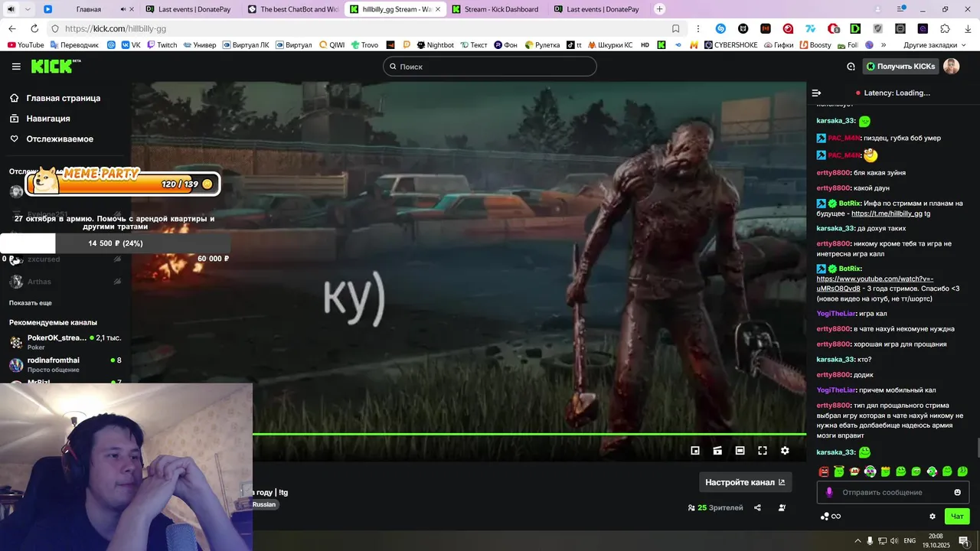980x551 pixels.
Task: Expand browser tab search dropdown
Action: (28, 9)
